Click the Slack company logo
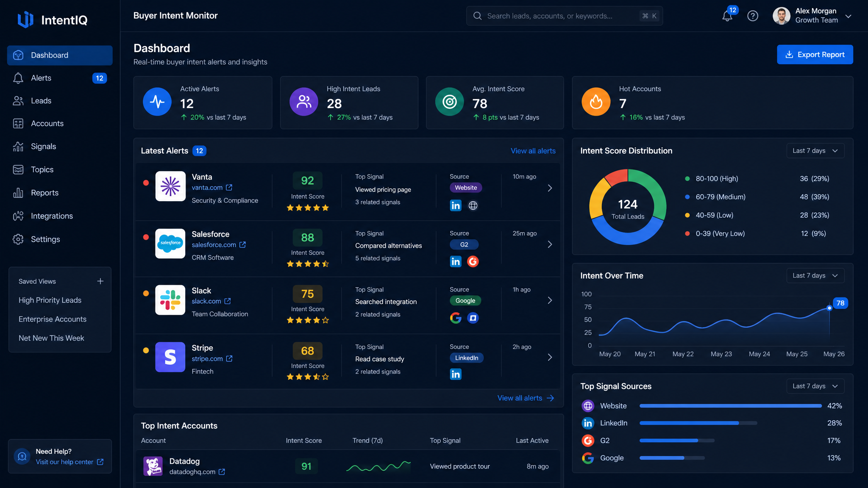The width and height of the screenshot is (868, 488). (170, 300)
